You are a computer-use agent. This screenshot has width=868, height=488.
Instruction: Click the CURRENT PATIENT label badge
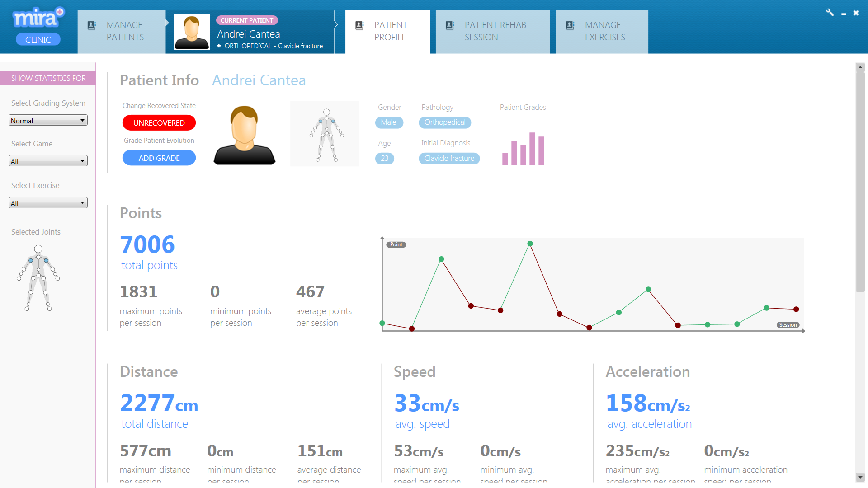tap(247, 20)
